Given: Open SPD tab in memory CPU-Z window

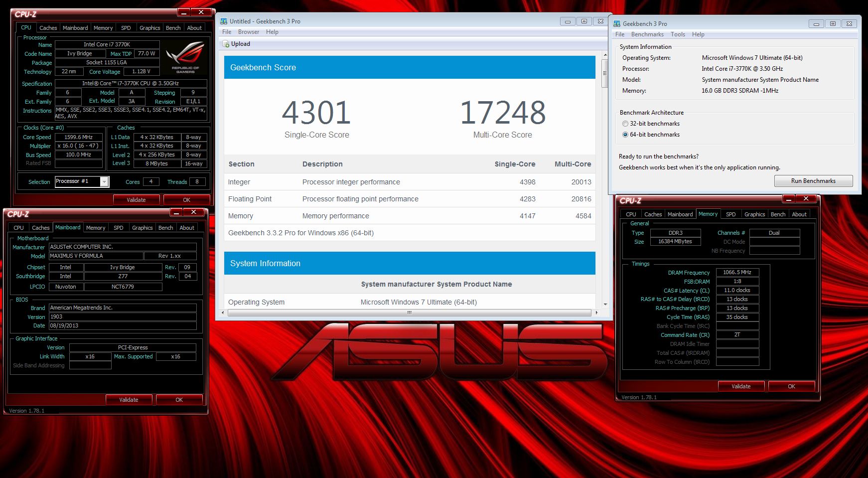Looking at the screenshot, I should (x=731, y=214).
